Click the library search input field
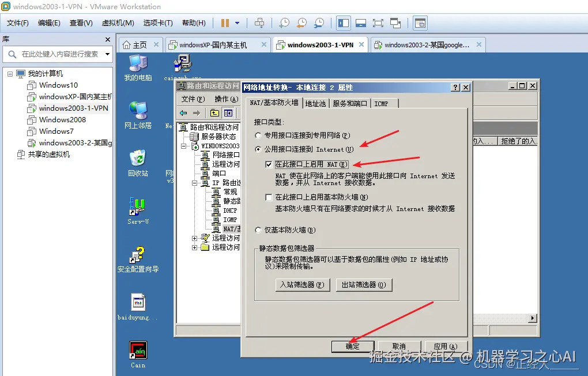Image resolution: width=588 pixels, height=376 pixels. click(59, 54)
